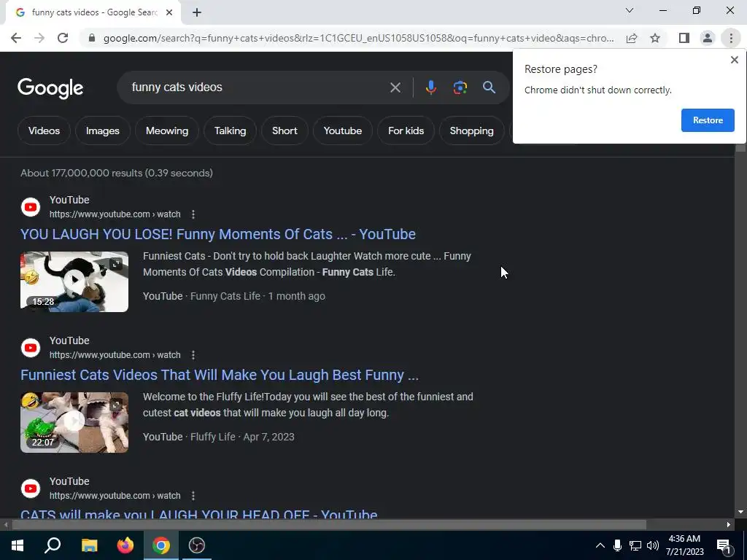The image size is (747, 560).
Task: Click the YouTube favicon of second result
Action: coord(31,348)
